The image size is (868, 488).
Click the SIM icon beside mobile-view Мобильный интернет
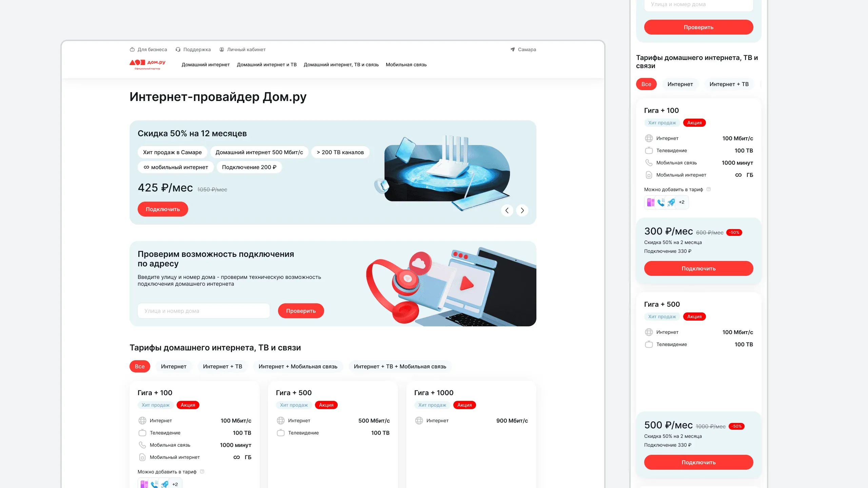pos(649,175)
